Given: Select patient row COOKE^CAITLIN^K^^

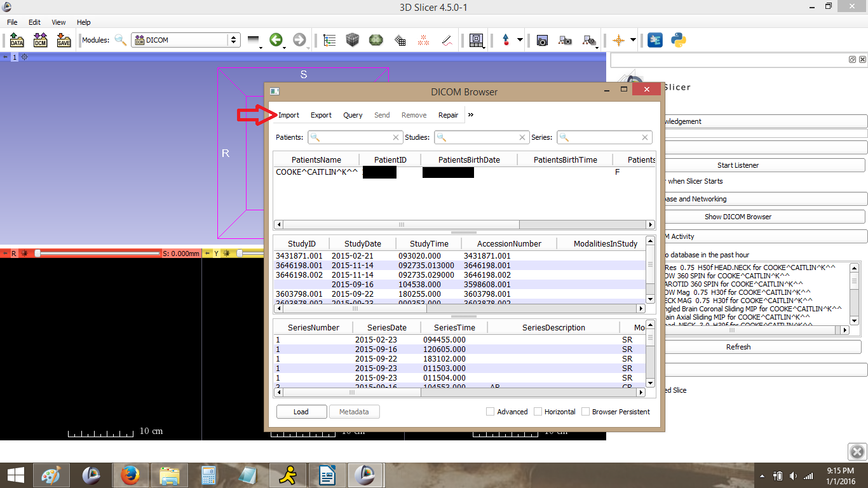Looking at the screenshot, I should click(x=464, y=172).
